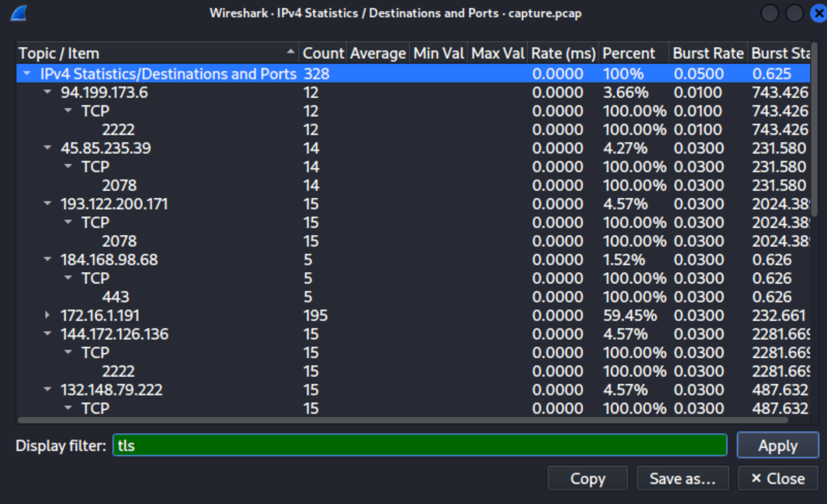Apply the tls display filter
Viewport: 827px width, 504px height.
(778, 445)
